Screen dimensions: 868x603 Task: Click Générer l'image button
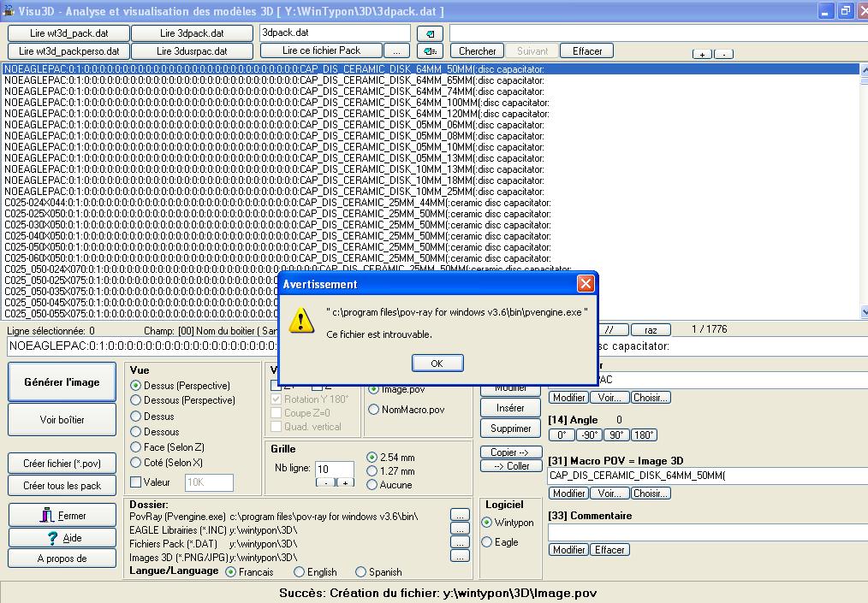(62, 382)
